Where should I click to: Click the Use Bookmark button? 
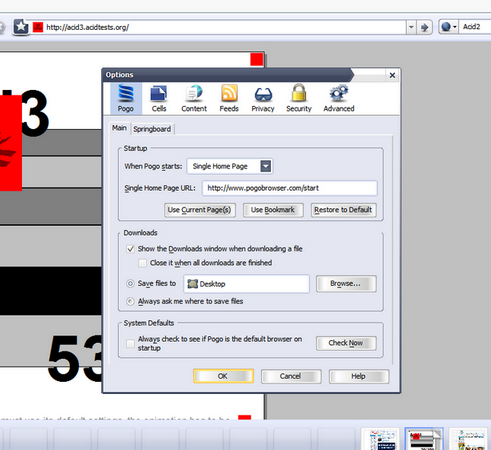pyautogui.click(x=273, y=210)
